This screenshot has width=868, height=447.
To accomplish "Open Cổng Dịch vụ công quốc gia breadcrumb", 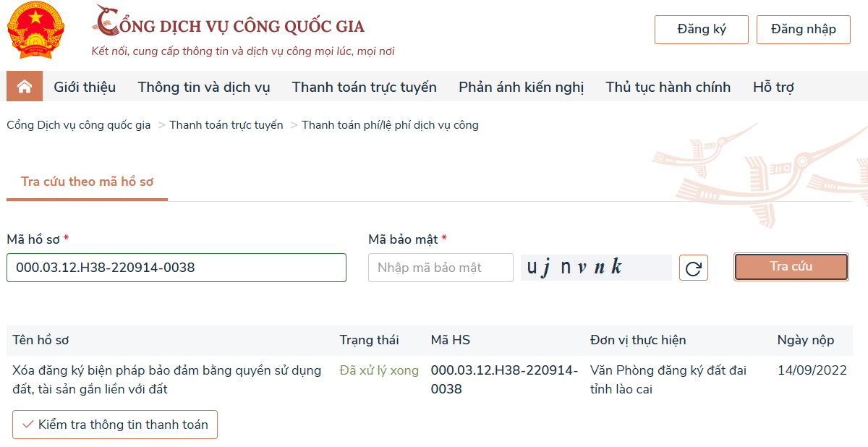I will [x=79, y=125].
